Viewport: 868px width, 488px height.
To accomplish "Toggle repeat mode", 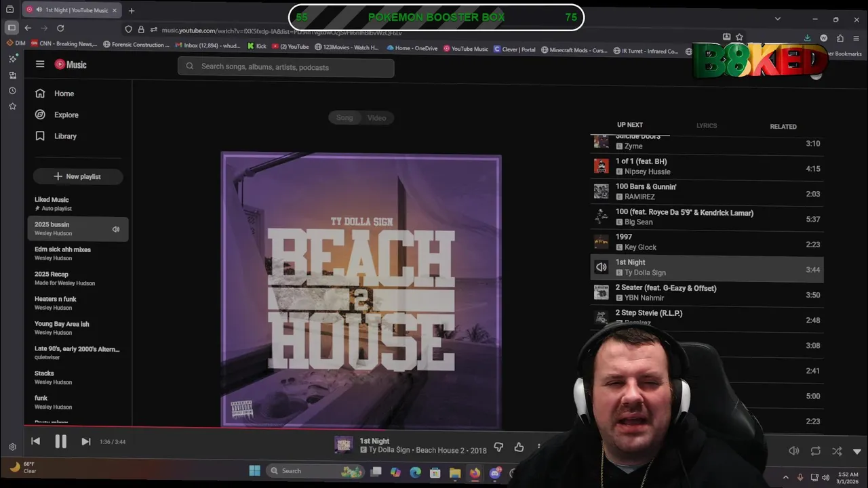I will click(815, 451).
